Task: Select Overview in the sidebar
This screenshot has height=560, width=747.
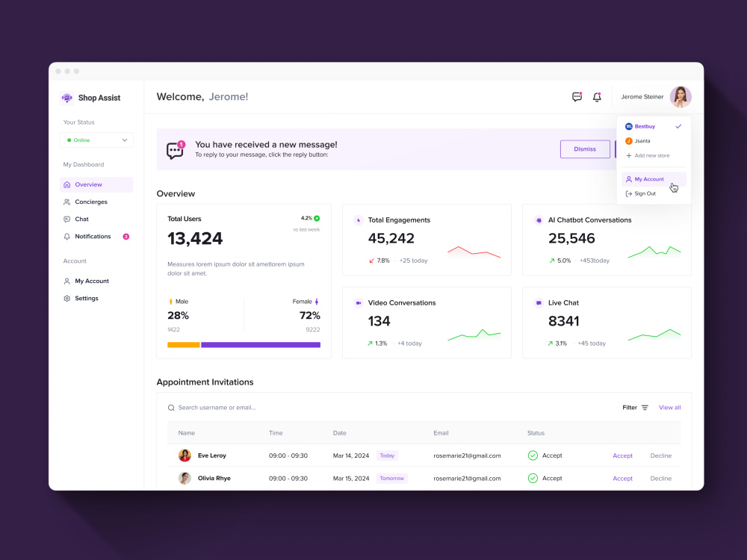Action: (96, 184)
